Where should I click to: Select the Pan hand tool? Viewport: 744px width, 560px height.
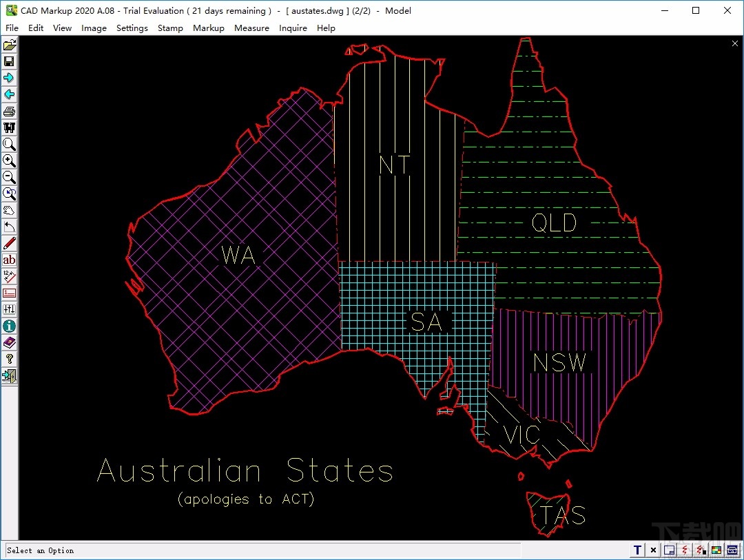pos(9,210)
